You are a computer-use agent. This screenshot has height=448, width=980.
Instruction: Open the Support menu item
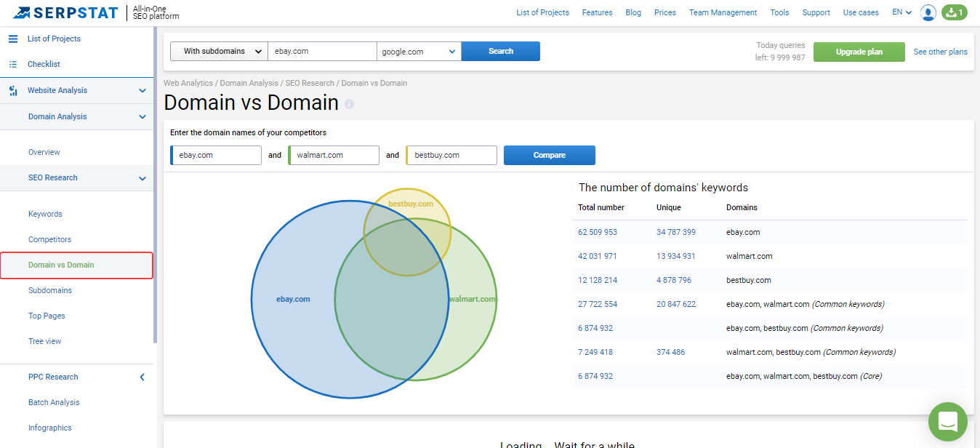(816, 12)
